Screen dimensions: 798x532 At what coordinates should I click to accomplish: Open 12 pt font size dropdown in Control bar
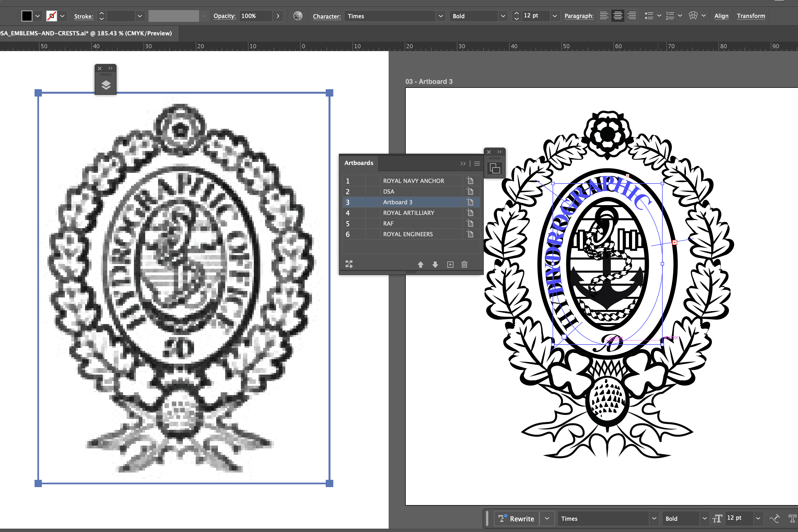[x=555, y=16]
